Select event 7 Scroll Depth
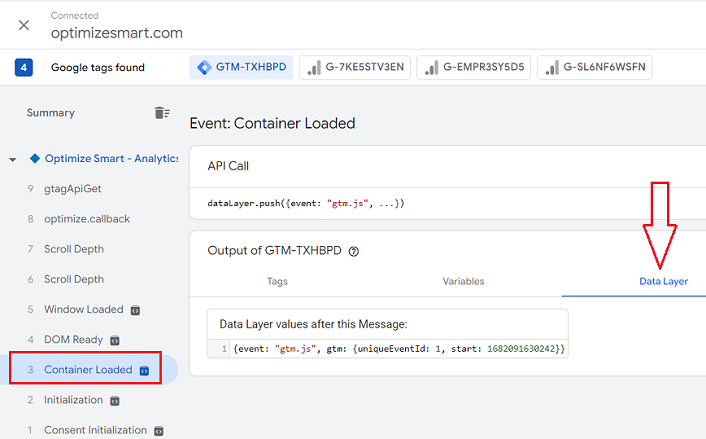The width and height of the screenshot is (706, 439). 74,249
